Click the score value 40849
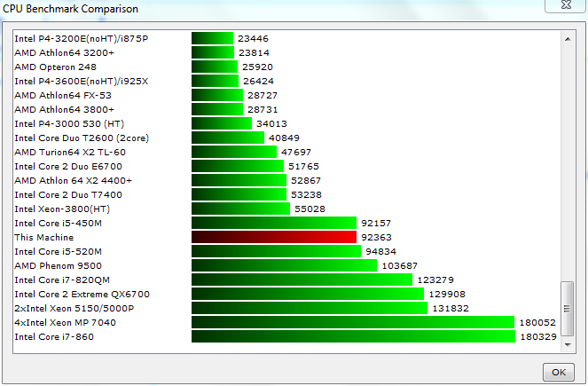The image size is (588, 386). pyautogui.click(x=284, y=138)
